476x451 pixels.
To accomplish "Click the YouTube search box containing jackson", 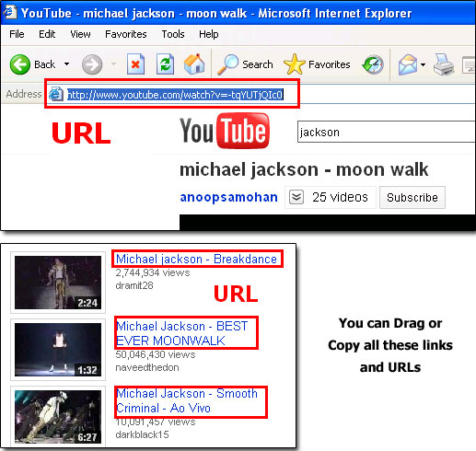I will click(387, 132).
